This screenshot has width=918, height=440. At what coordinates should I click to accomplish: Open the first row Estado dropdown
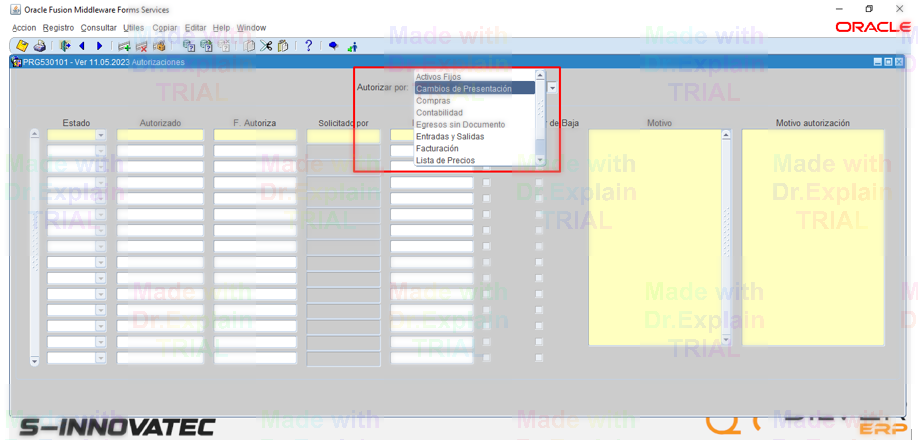click(x=100, y=135)
